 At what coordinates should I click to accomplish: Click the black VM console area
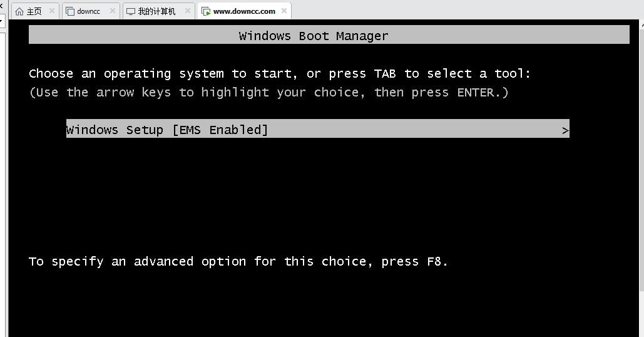pos(324,197)
